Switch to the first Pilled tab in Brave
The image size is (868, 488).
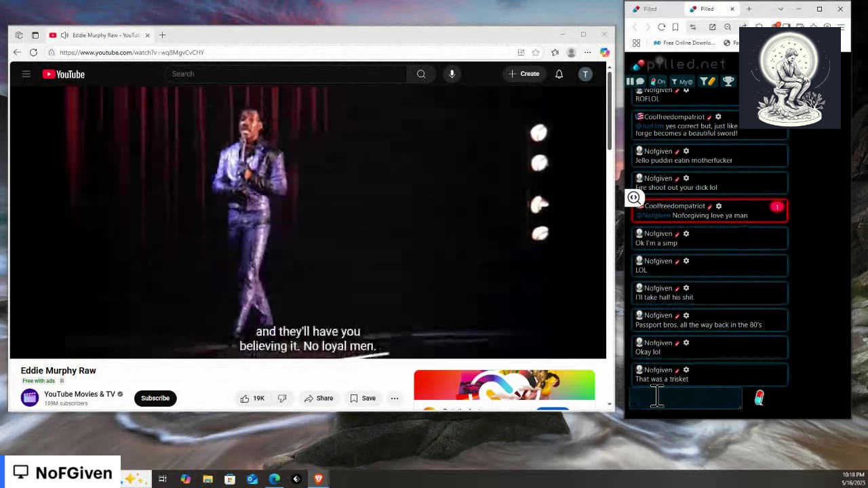tap(654, 9)
